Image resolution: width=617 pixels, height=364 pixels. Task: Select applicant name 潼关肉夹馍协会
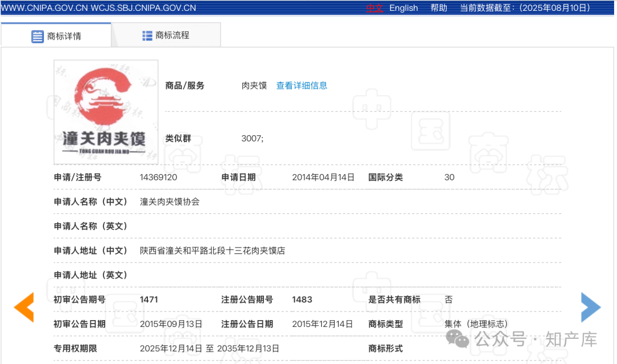click(170, 201)
